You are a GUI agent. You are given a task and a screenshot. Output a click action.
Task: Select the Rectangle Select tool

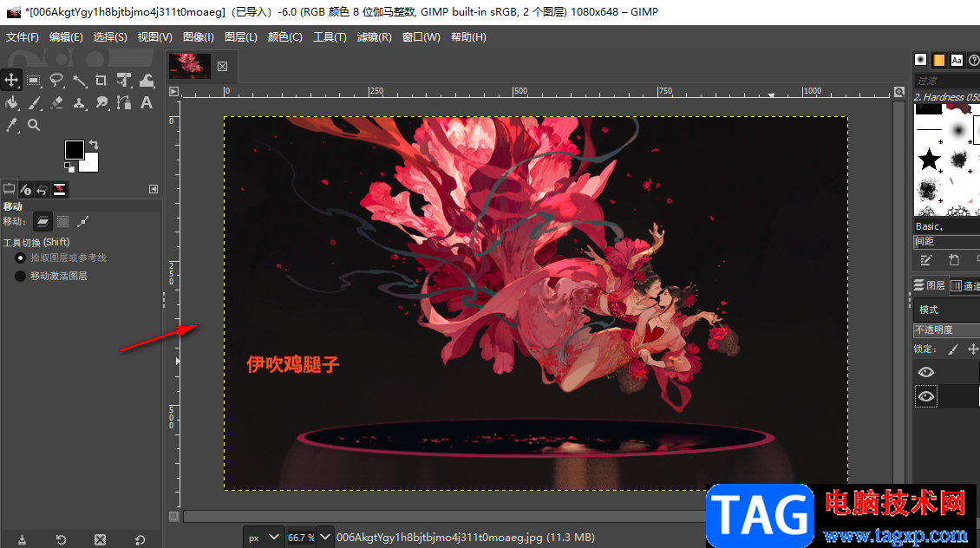pos(34,80)
